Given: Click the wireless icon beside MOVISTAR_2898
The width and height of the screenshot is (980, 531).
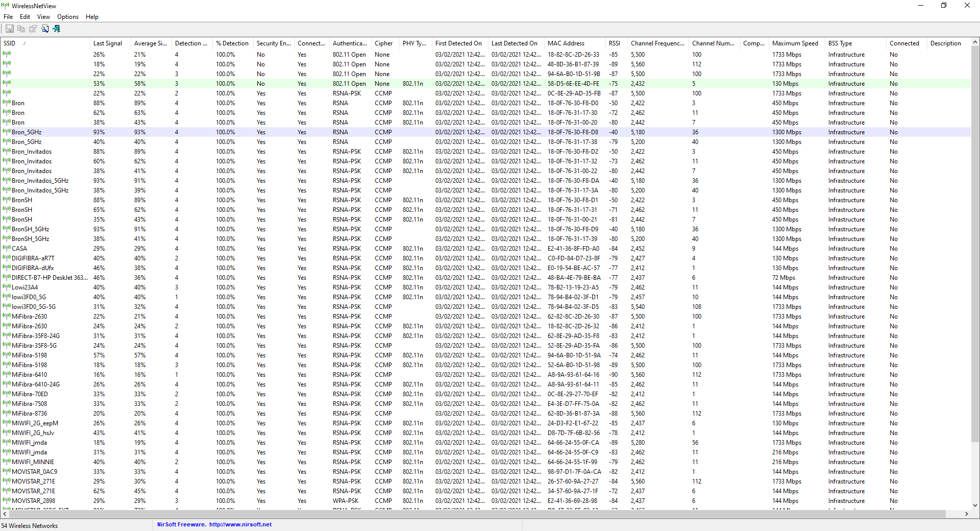Looking at the screenshot, I should (7, 501).
